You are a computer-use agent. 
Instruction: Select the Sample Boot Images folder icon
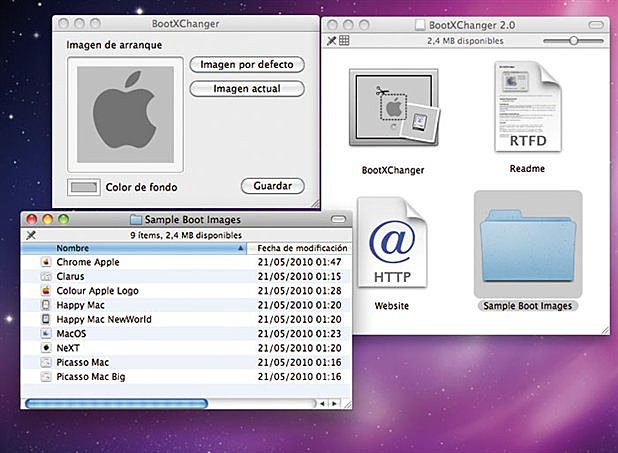tap(528, 244)
